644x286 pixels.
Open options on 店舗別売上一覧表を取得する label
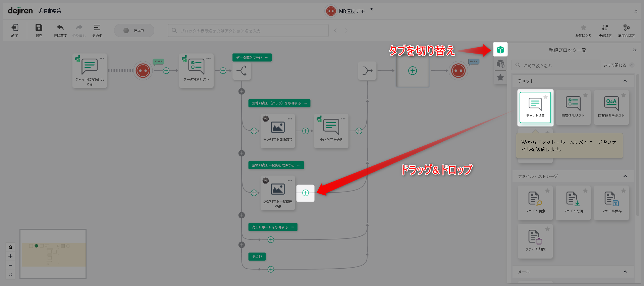299,165
